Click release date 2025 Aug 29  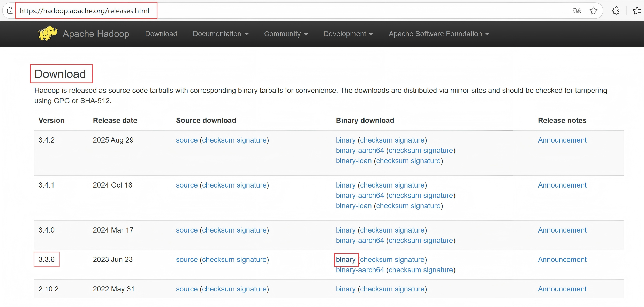pos(113,140)
